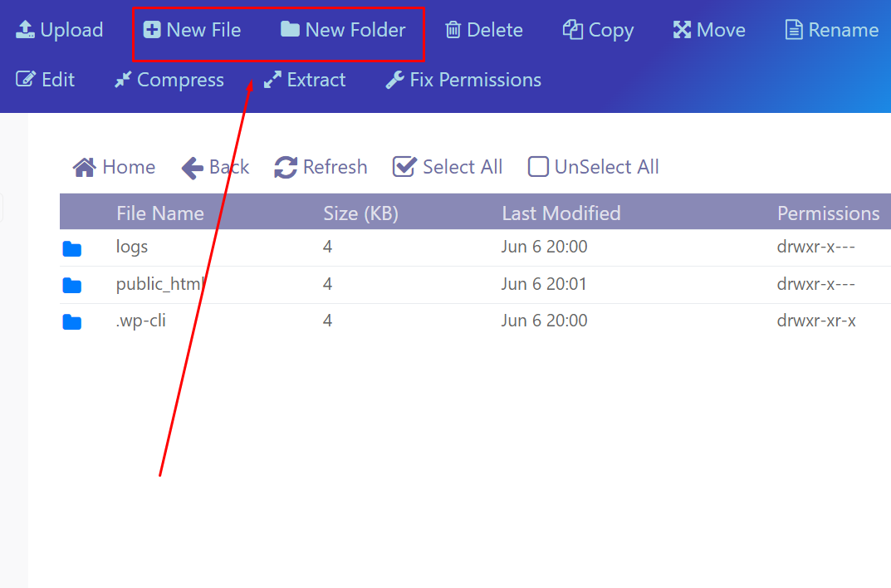Click the Compress archive icon
This screenshot has width=891, height=588.
point(123,80)
